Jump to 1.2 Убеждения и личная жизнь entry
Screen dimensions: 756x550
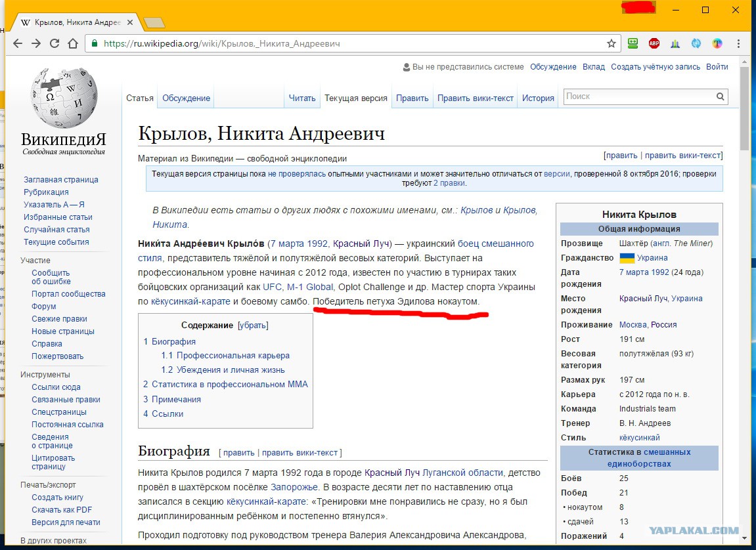[x=223, y=370]
